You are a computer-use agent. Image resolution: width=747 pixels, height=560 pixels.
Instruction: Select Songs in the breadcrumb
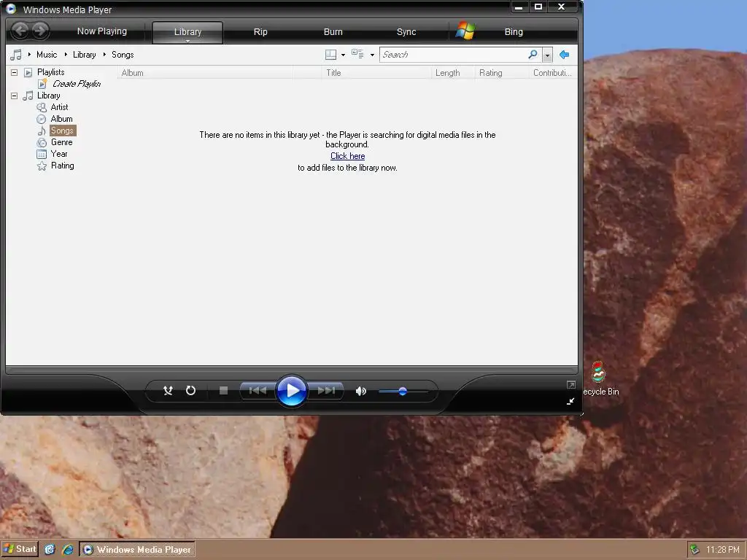(123, 55)
